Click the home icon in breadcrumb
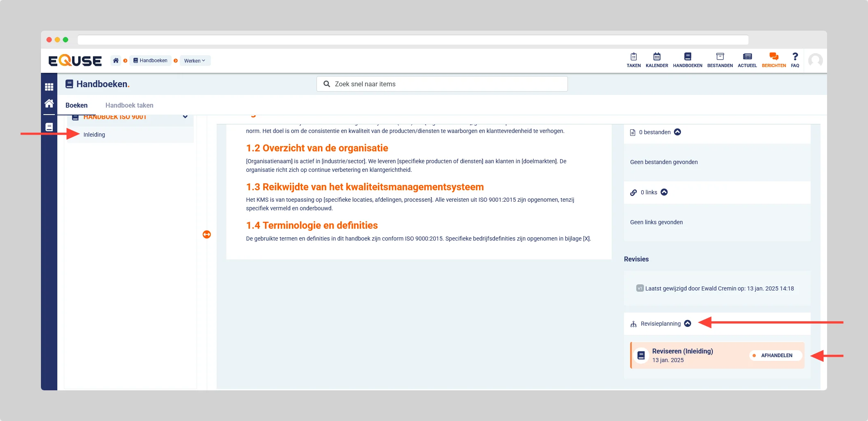 click(116, 61)
